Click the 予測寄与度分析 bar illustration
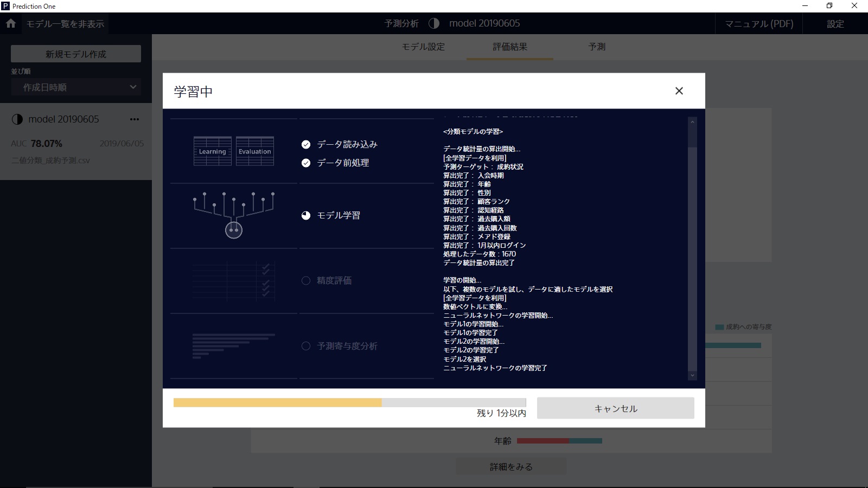Screen dimensions: 868x488 tap(234, 346)
